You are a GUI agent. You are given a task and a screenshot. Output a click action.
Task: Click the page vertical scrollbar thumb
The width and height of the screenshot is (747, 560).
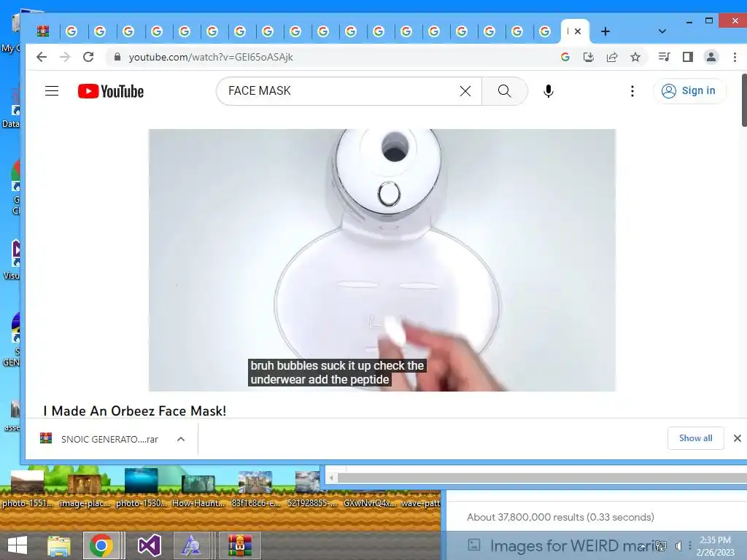click(743, 100)
